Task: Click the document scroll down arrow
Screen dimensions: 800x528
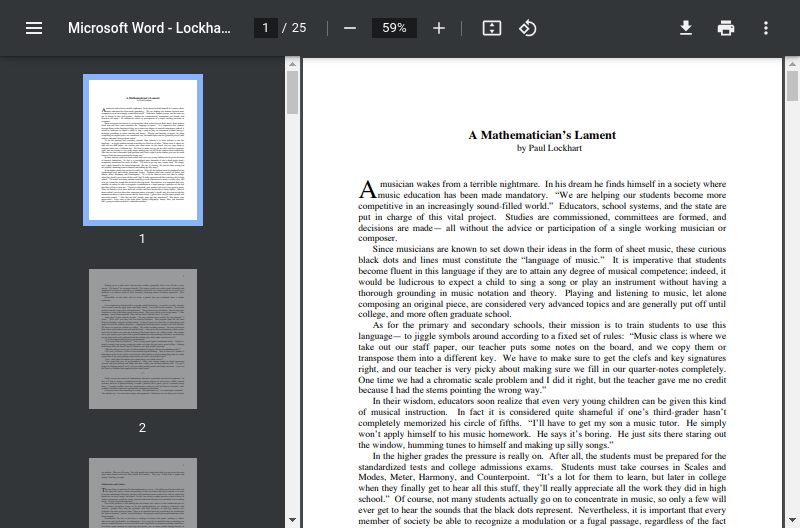Action: point(792,520)
